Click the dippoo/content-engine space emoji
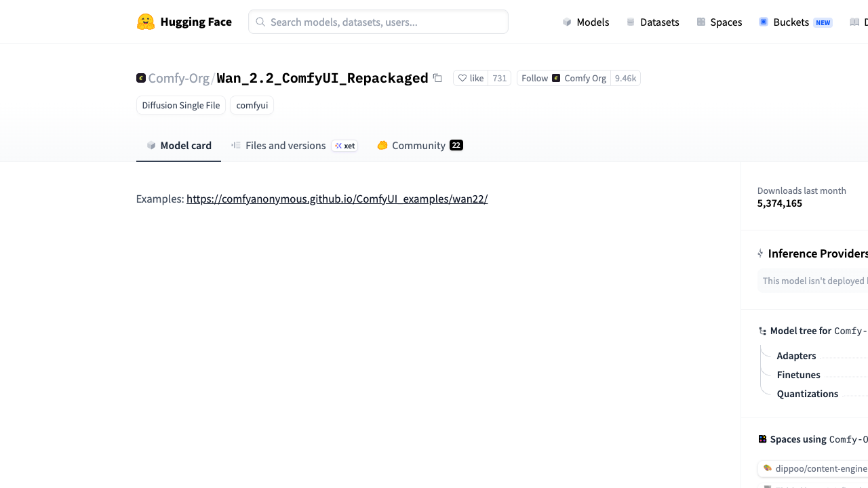The width and height of the screenshot is (868, 488). [x=768, y=468]
